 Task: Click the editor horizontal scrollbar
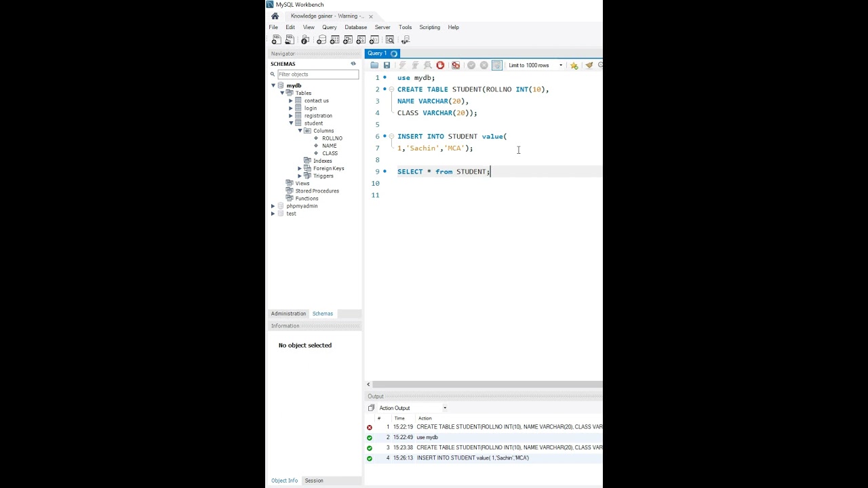click(487, 384)
